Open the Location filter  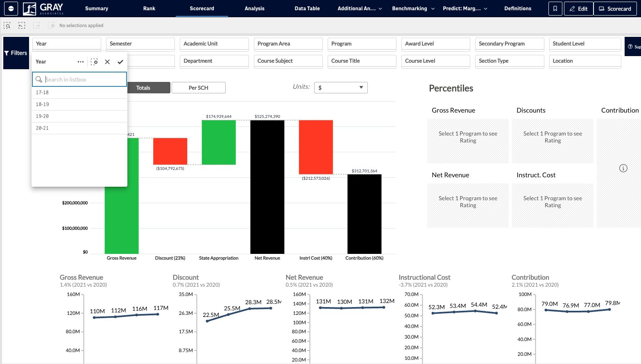(585, 61)
